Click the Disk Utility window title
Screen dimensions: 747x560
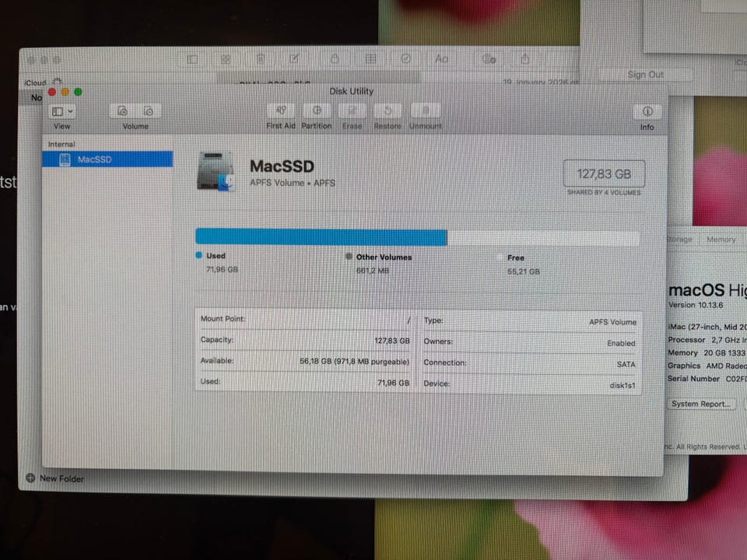(x=351, y=91)
